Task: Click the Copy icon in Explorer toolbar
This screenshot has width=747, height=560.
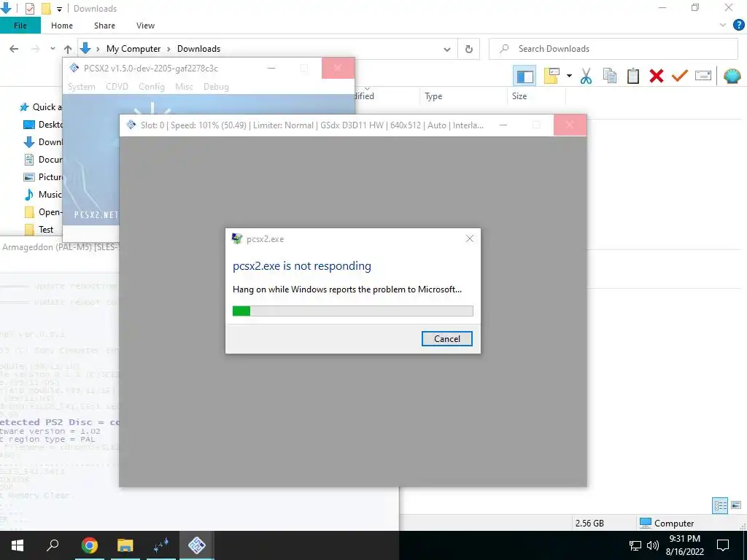Action: pyautogui.click(x=609, y=76)
